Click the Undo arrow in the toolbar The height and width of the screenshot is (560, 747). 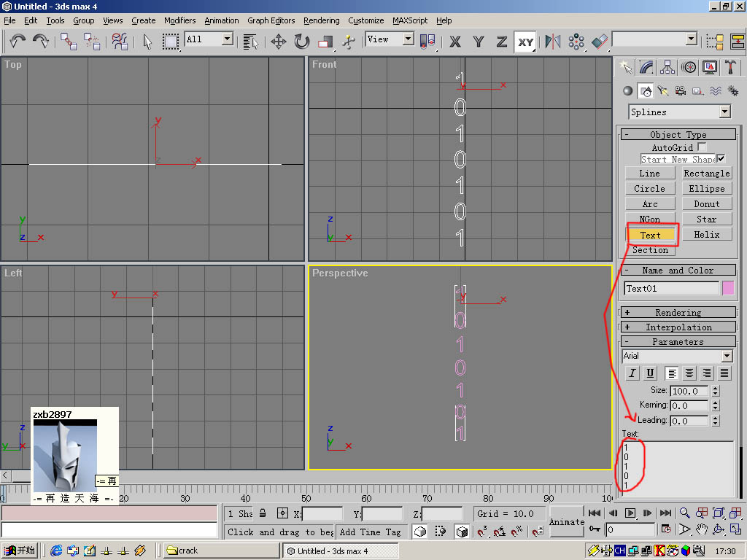point(18,42)
